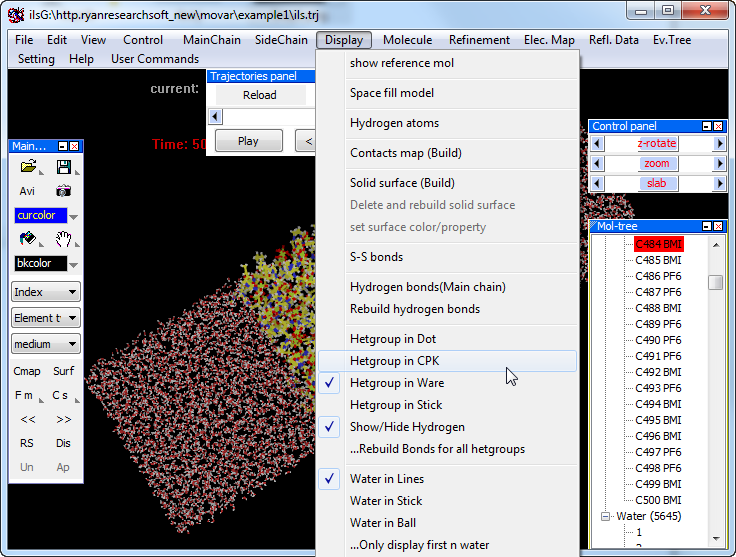The width and height of the screenshot is (736, 557).
Task: Choose Space fill model
Action: [x=447, y=93]
